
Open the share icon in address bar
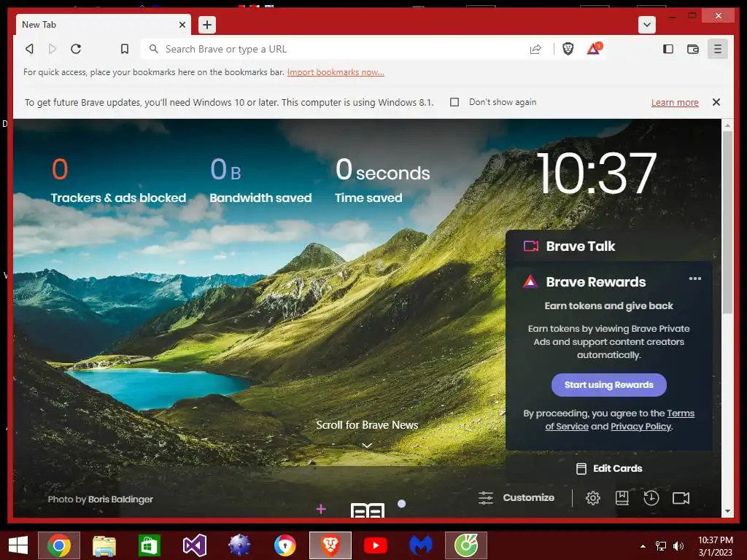(x=535, y=49)
